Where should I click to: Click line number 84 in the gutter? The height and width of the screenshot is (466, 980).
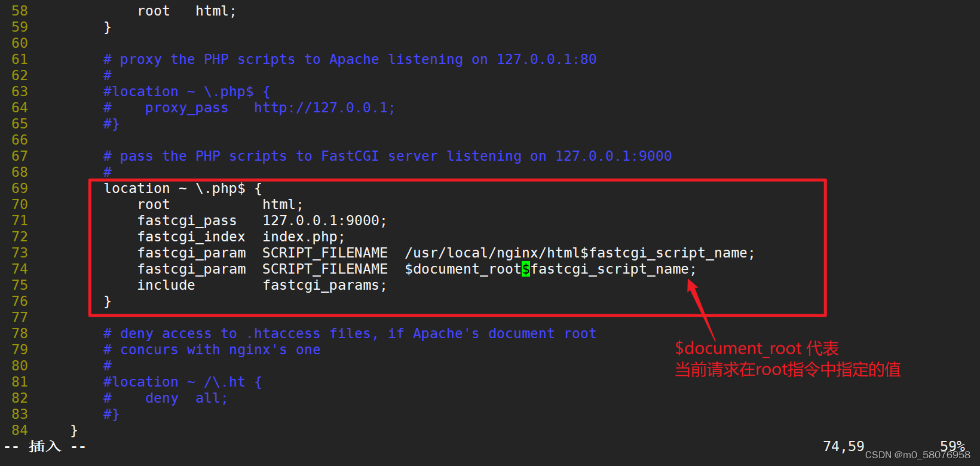coord(20,430)
